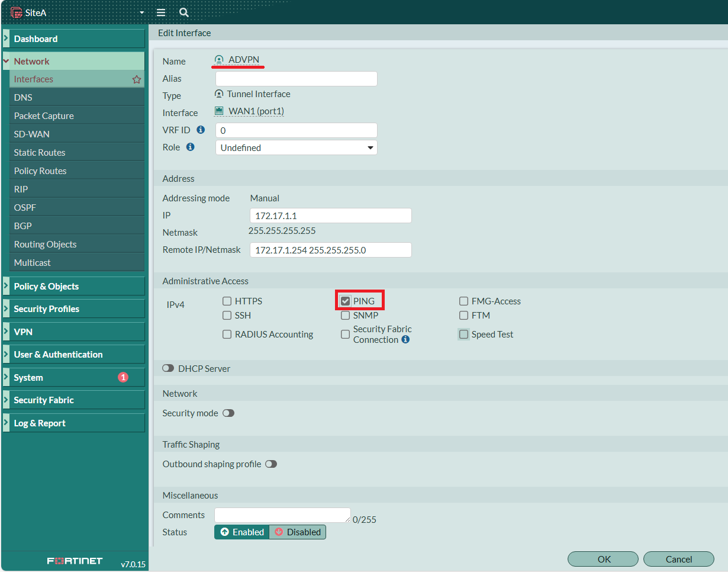Viewport: 728px width, 572px height.
Task: Open the hamburger menu icon in the top bar
Action: (x=161, y=12)
